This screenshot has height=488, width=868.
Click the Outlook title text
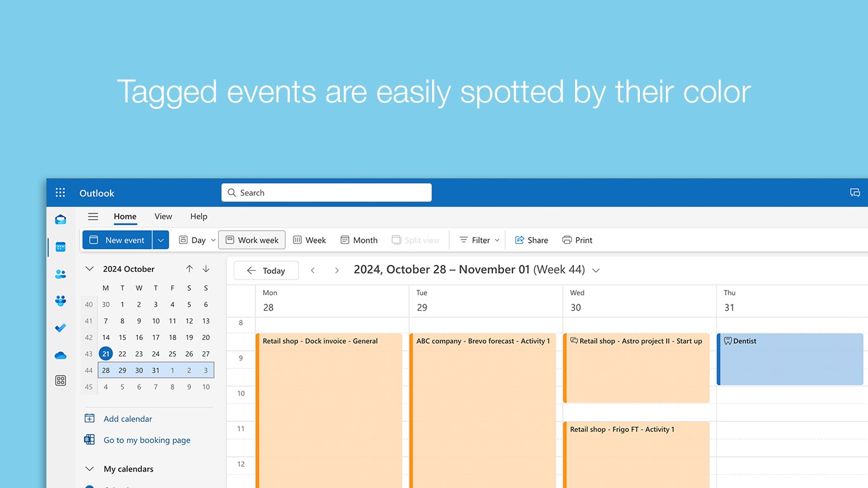click(97, 193)
